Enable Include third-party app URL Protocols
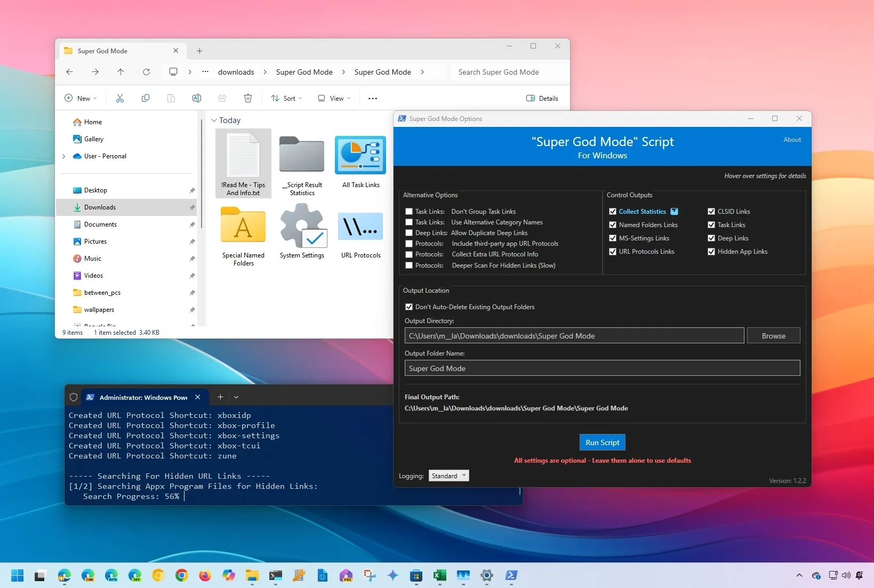This screenshot has height=588, width=874. pyautogui.click(x=409, y=244)
